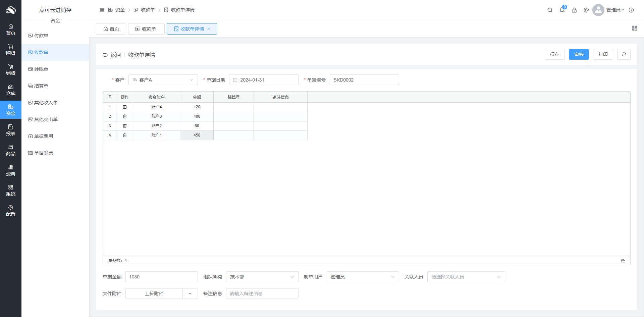Click the search icon in top bar
Image resolution: width=644 pixels, height=317 pixels.
coord(550,10)
